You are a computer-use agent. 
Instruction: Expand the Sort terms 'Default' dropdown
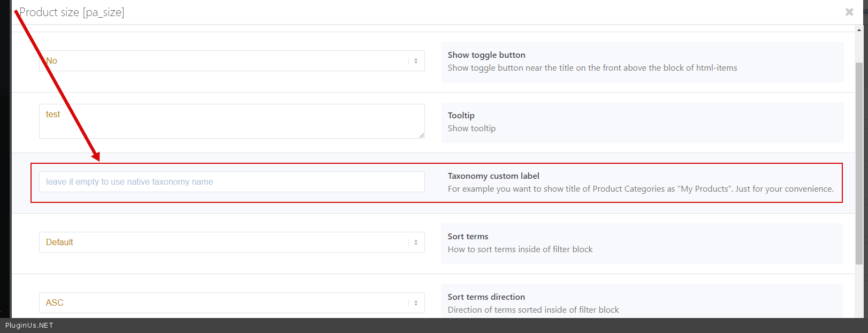232,243
